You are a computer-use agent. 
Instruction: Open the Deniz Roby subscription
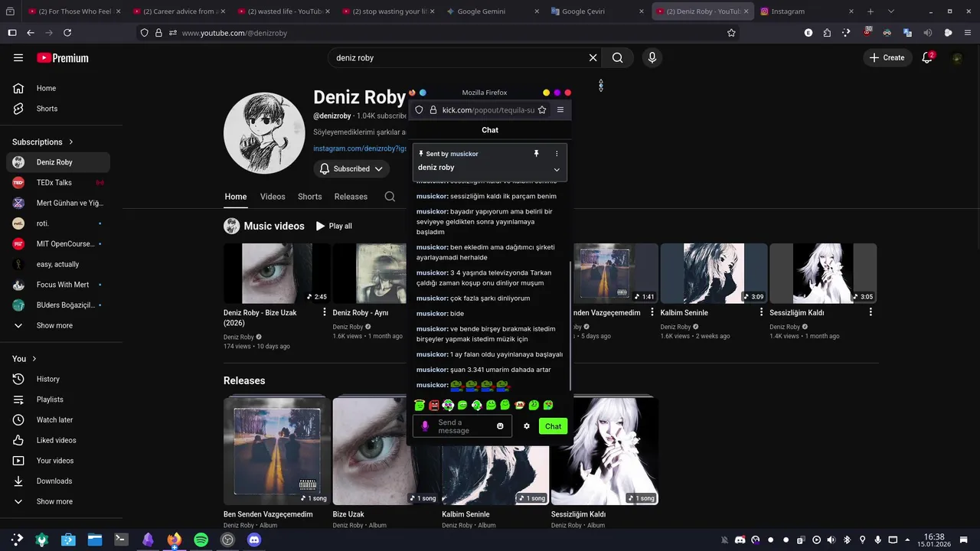point(58,162)
